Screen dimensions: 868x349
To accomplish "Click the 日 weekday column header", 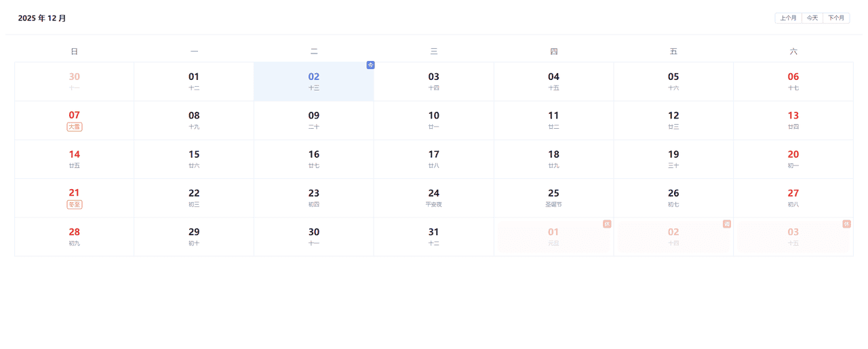I will pos(75,52).
